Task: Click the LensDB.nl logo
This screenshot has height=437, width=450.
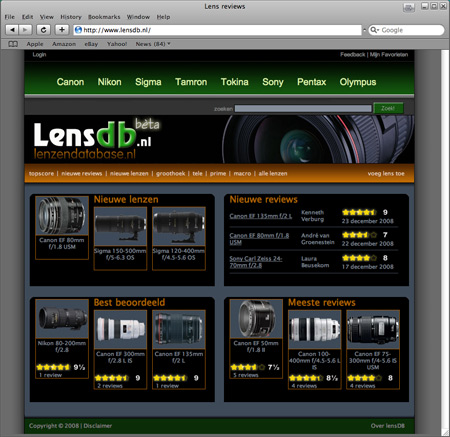Action: 97,139
